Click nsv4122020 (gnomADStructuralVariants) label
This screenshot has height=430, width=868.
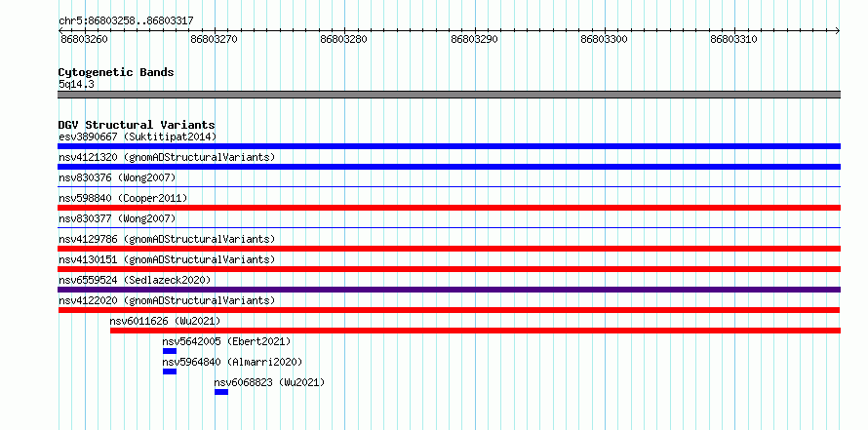click(167, 300)
